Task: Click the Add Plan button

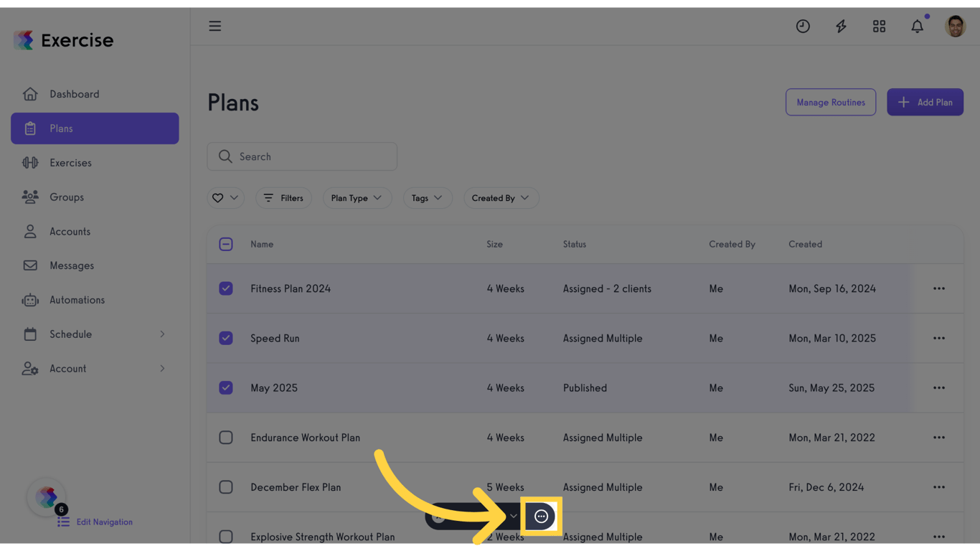Action: point(925,103)
